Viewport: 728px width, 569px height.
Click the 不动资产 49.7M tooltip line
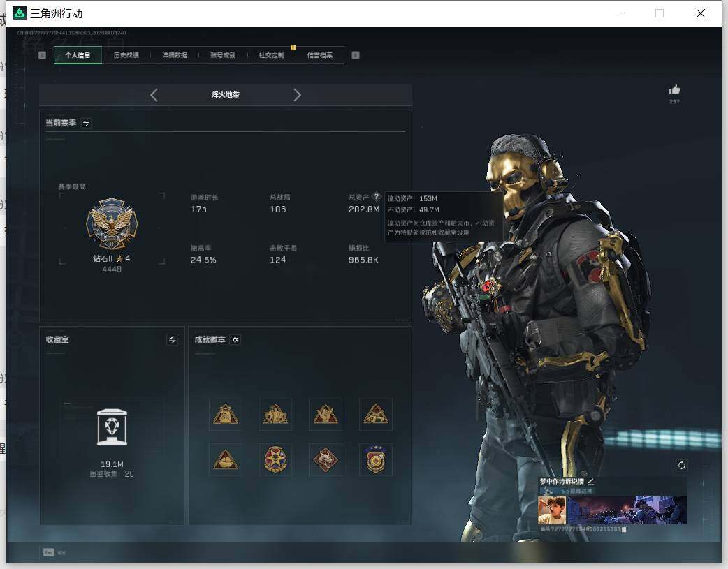(x=413, y=209)
